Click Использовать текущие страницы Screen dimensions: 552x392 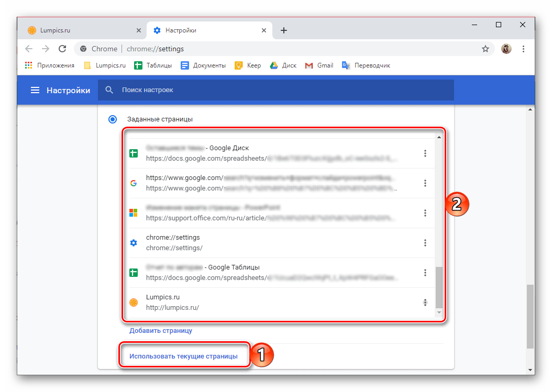[183, 356]
